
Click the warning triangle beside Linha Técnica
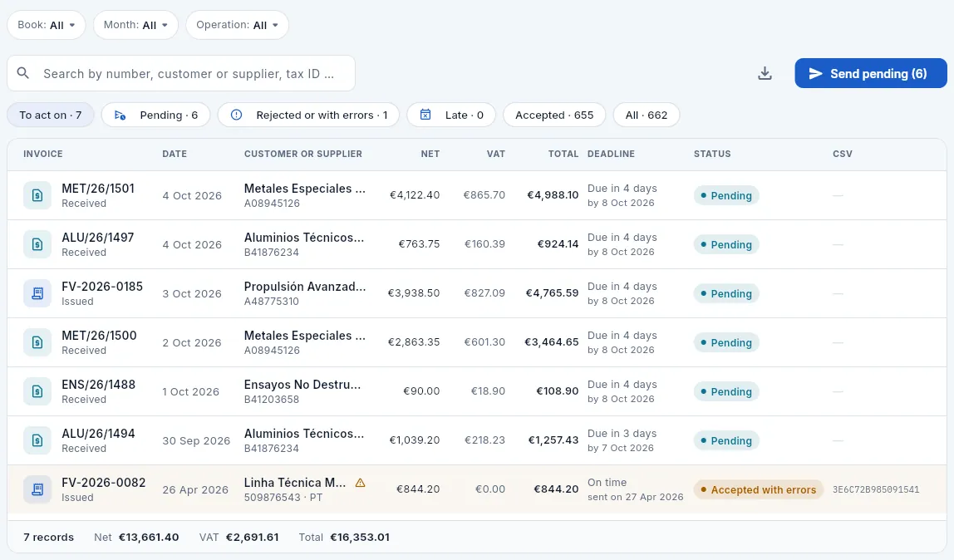[x=360, y=483]
